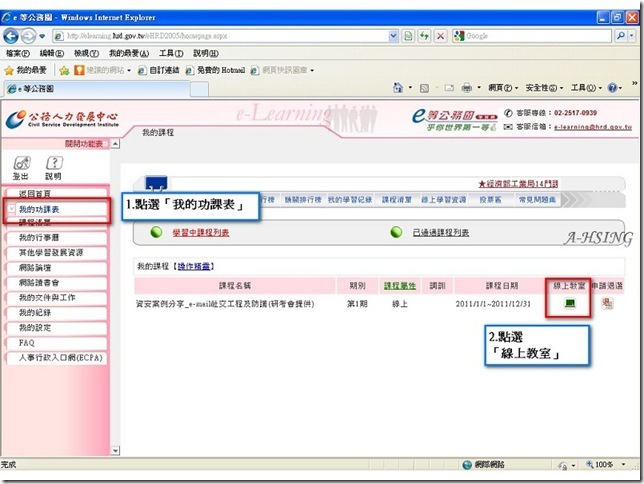Click the search magnifier button
Viewport: 644px width, 484px height.
pos(621,36)
